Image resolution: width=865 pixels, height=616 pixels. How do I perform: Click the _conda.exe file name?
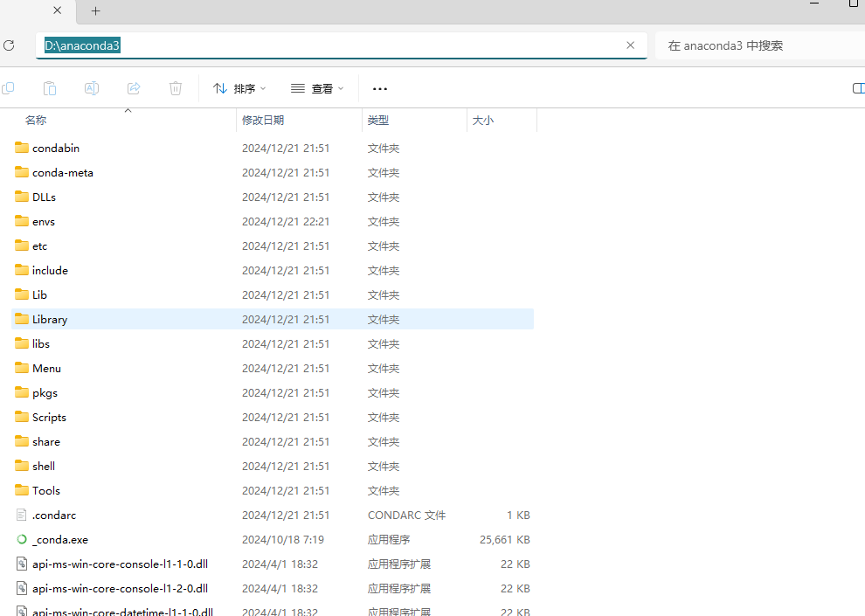tap(60, 540)
